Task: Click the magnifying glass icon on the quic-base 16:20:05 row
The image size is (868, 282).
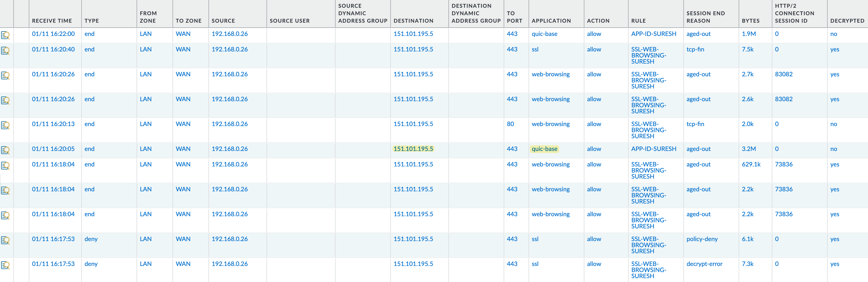Action: point(6,150)
